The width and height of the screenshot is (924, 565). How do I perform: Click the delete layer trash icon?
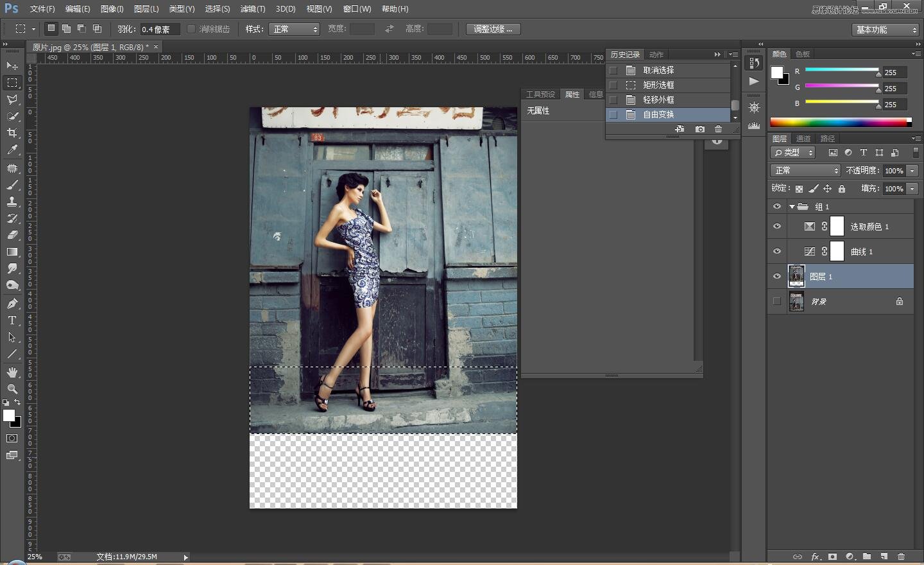[901, 557]
